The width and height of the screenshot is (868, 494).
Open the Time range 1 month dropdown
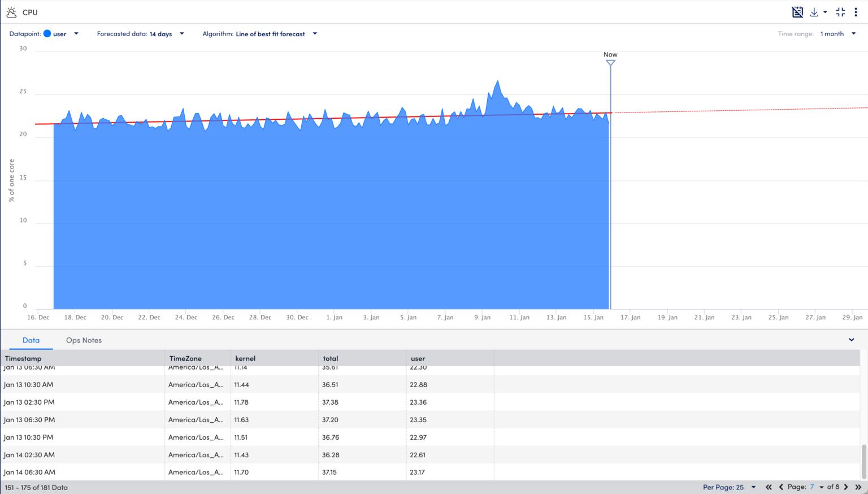pos(853,33)
